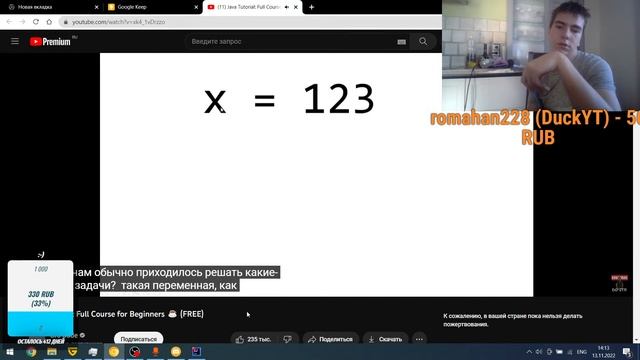This screenshot has width=640, height=360.
Task: Click the magnifier search button
Action: [423, 41]
